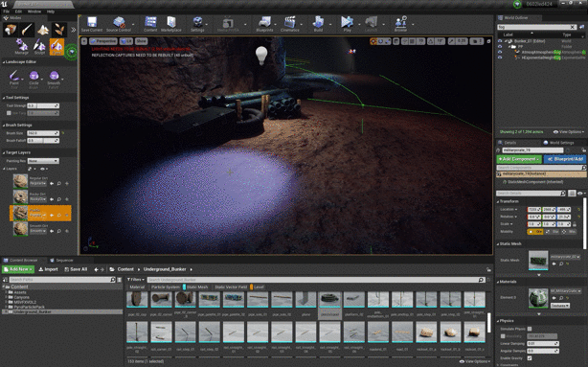Open the Window menu
This screenshot has height=367, width=588.
pos(34,11)
